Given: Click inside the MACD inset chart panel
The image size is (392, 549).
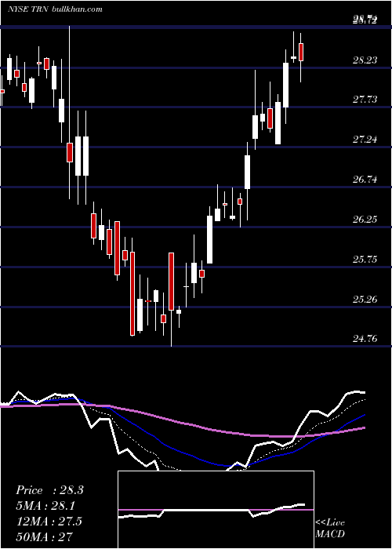Looking at the screenshot, I should 216,510.
